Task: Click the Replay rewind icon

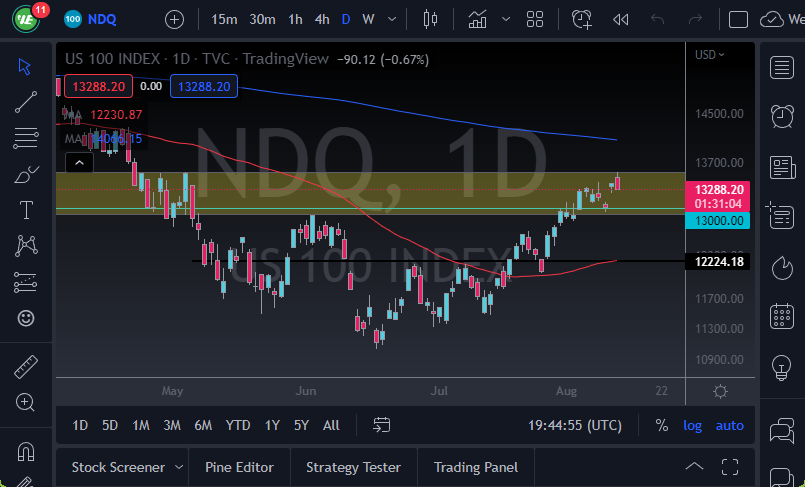Action: tap(621, 19)
